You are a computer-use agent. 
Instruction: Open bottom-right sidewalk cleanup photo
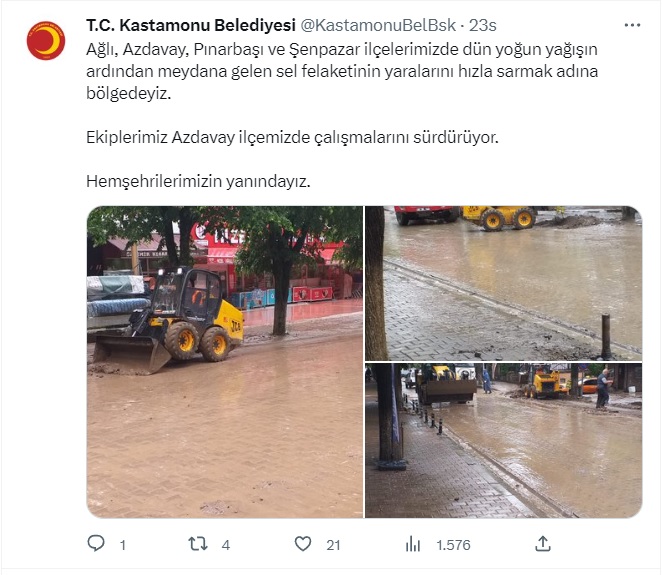point(504,441)
